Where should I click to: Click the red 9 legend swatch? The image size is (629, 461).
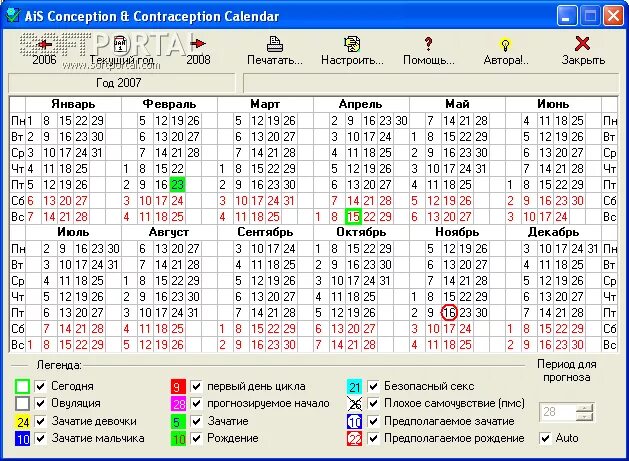[x=178, y=387]
